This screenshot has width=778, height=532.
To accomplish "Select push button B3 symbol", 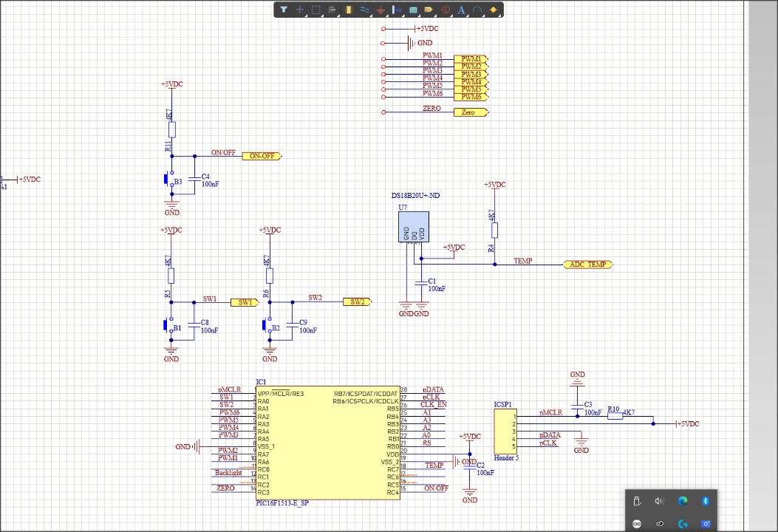I will 168,180.
